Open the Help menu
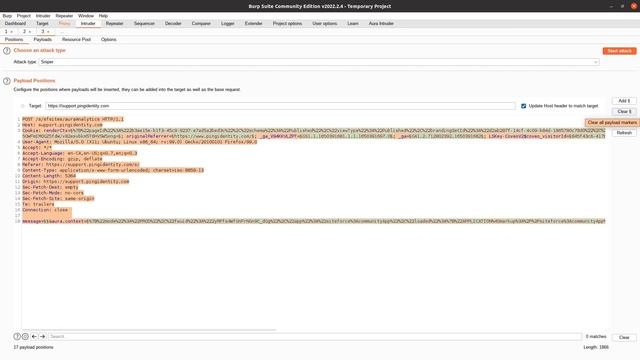 pos(103,16)
